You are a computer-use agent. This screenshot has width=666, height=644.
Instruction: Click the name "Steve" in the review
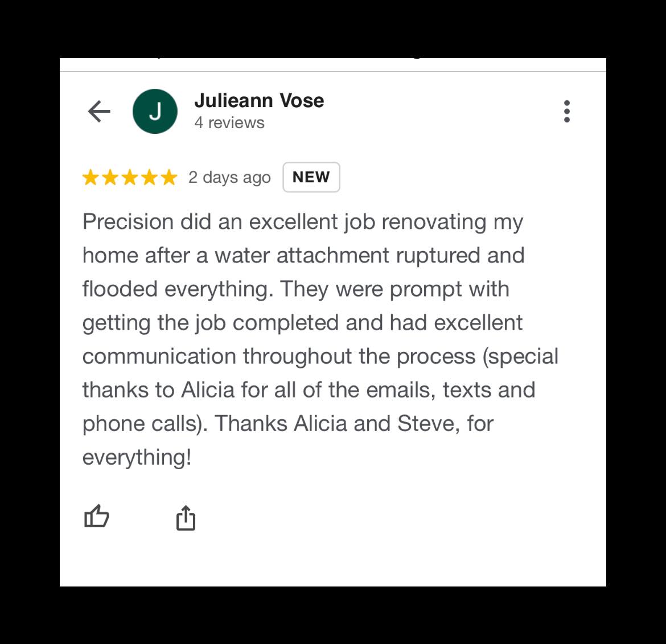click(427, 424)
